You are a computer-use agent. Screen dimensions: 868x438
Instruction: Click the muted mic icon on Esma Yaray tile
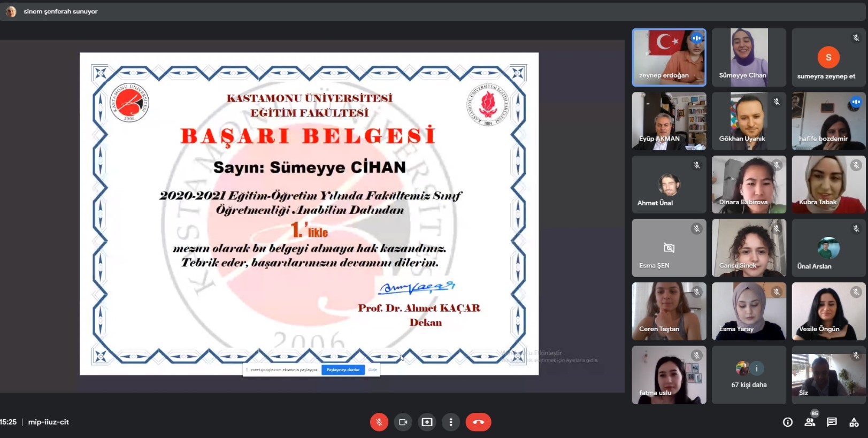click(x=777, y=292)
